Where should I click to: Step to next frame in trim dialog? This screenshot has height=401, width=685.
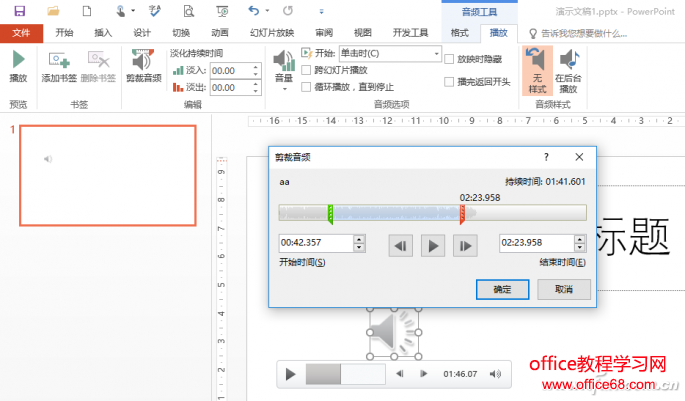tap(465, 246)
